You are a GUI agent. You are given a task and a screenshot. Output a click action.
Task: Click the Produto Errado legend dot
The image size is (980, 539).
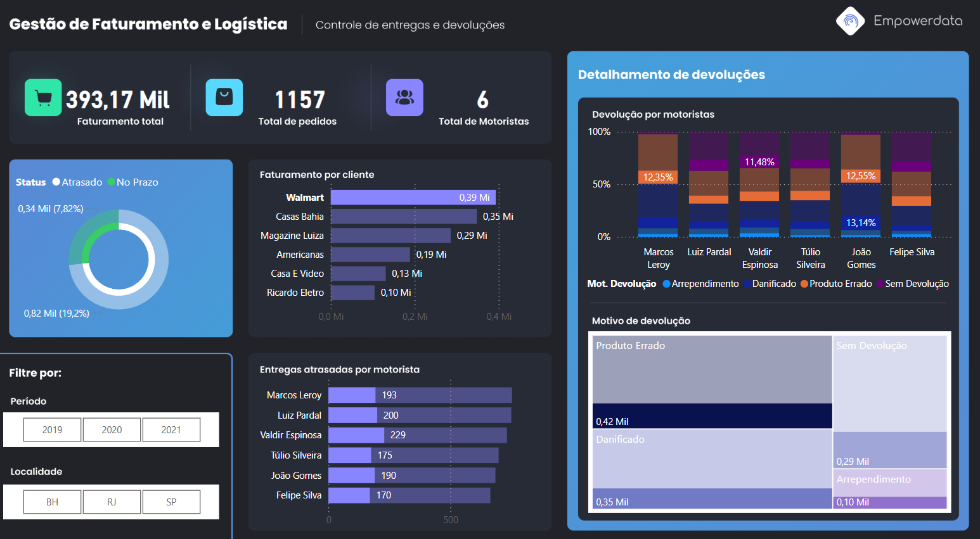pyautogui.click(x=804, y=284)
